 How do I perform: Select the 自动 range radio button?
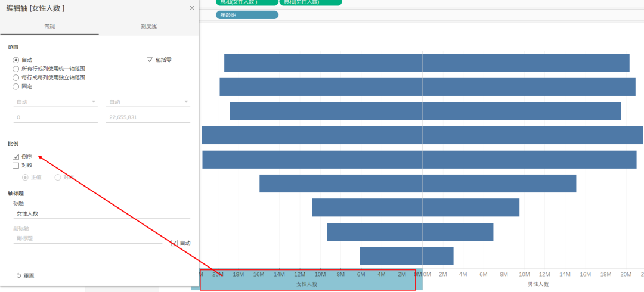tap(16, 60)
